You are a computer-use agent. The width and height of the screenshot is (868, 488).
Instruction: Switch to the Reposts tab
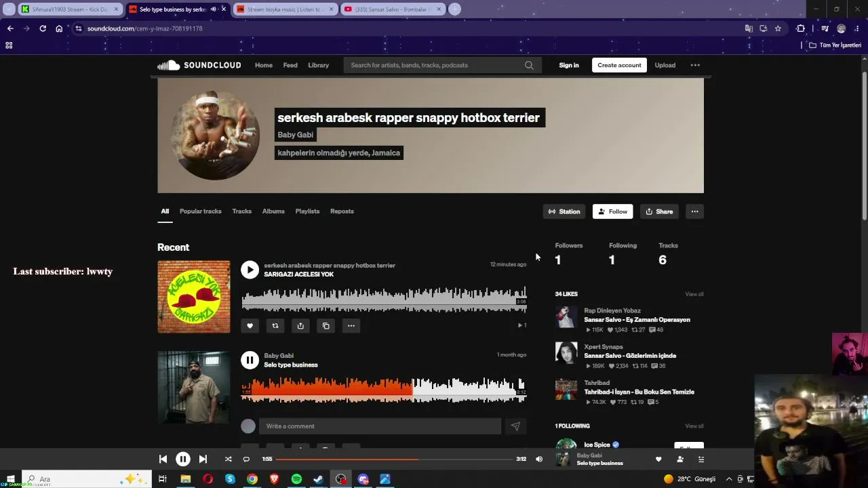(x=342, y=211)
